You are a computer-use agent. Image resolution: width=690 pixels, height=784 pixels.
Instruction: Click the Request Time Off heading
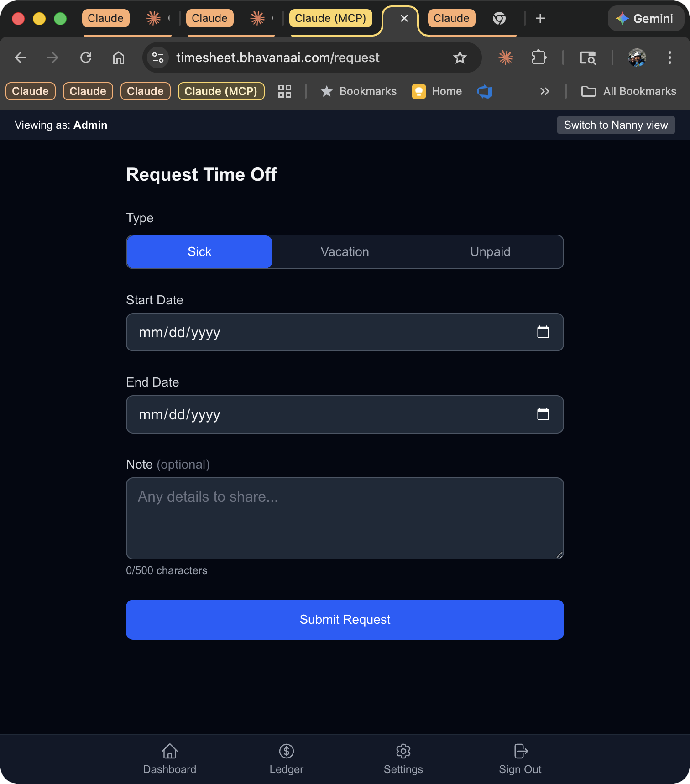[201, 174]
